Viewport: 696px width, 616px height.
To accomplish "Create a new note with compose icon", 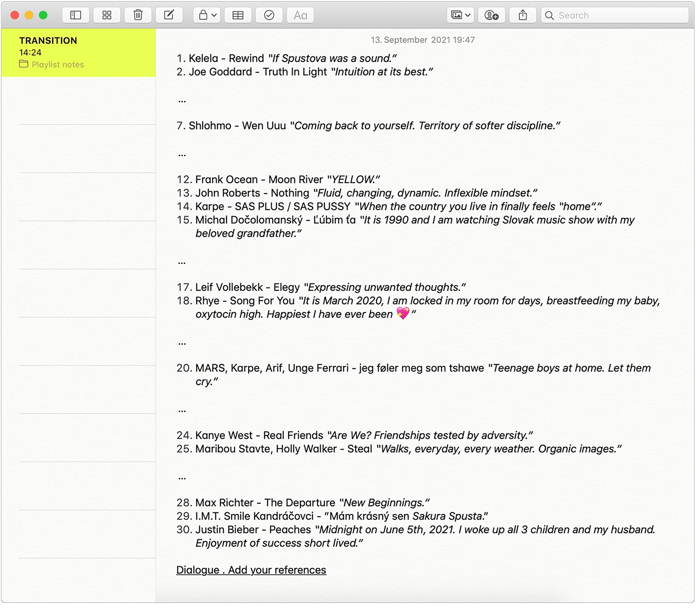I will [x=169, y=15].
